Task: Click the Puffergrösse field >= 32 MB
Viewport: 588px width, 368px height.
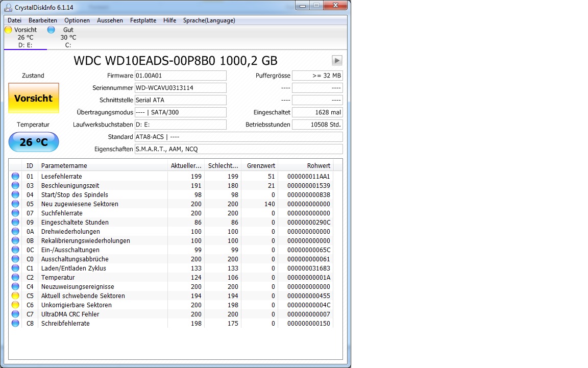Action: [317, 76]
